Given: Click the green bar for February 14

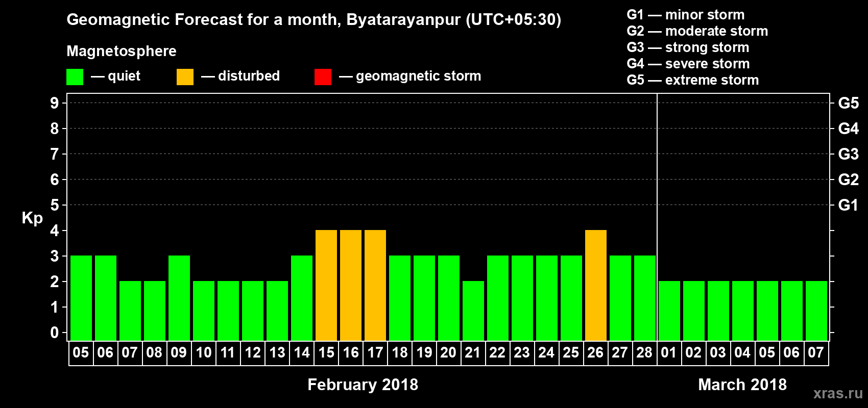Looking at the screenshot, I should coord(302,298).
